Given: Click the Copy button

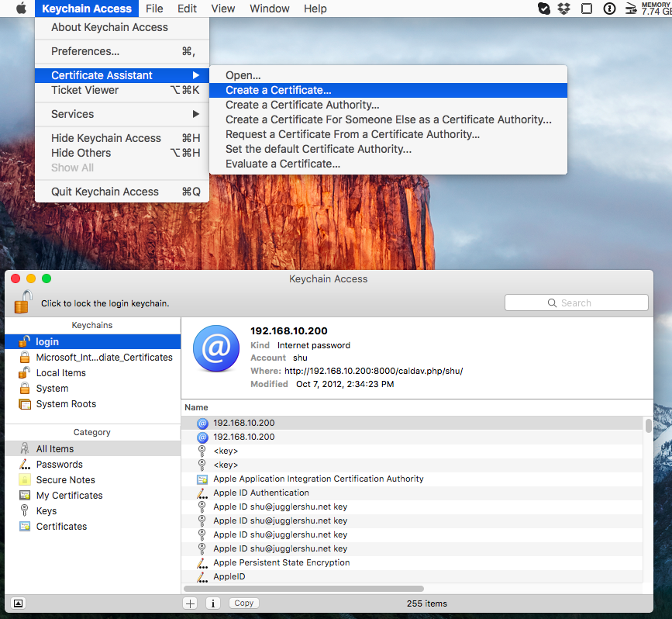Looking at the screenshot, I should [243, 603].
